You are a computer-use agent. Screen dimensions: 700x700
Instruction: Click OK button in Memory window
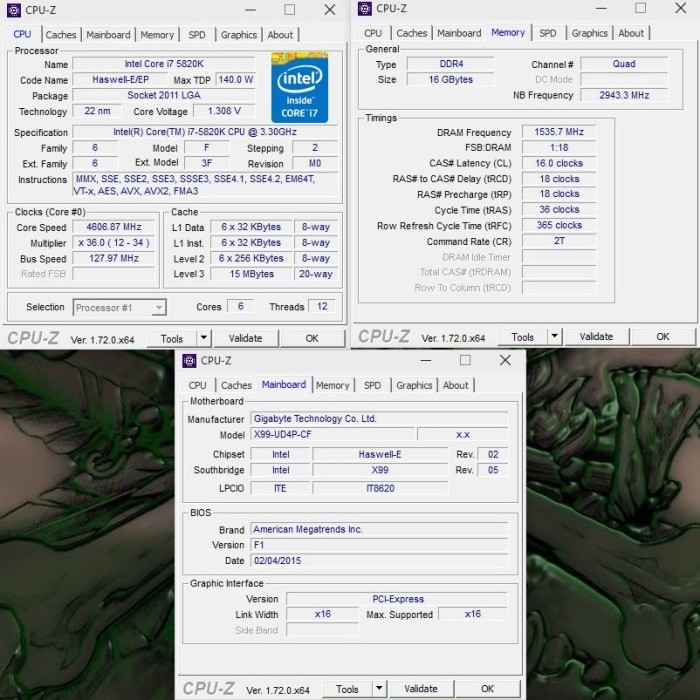[x=663, y=337]
